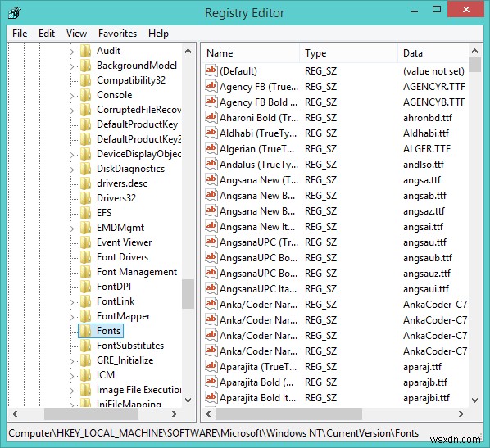Select the ALGER.TTF data cell
The image size is (490, 448).
click(x=427, y=149)
